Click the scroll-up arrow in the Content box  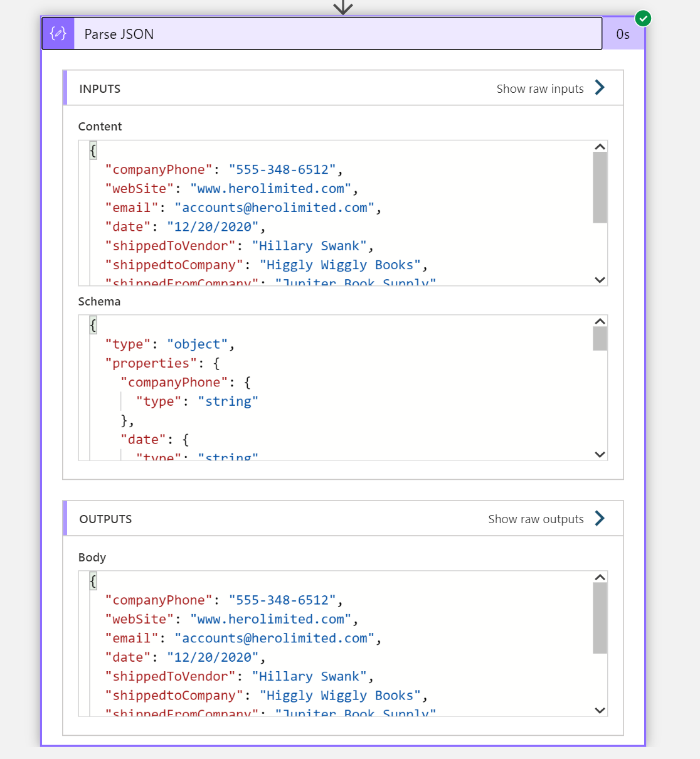click(600, 146)
